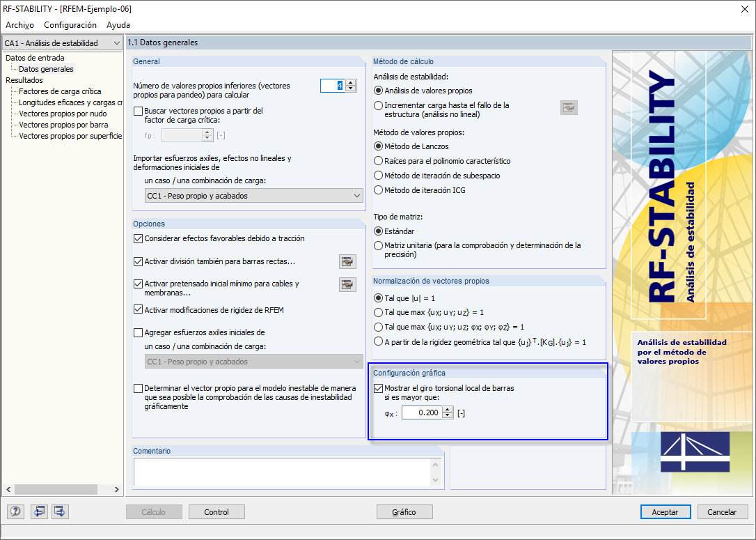The height and width of the screenshot is (540, 756).
Task: Click the Dlubal bridge logo at bottom right
Action: coord(695,452)
